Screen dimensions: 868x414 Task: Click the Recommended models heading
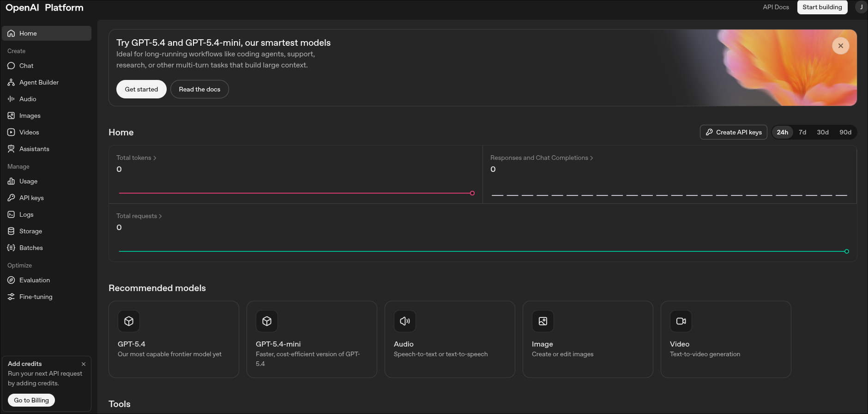157,288
